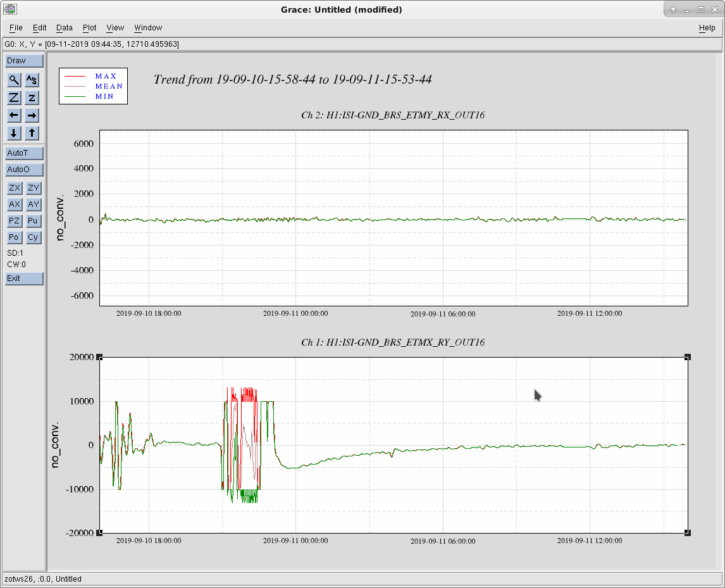Click the Pu push button

coord(33,221)
